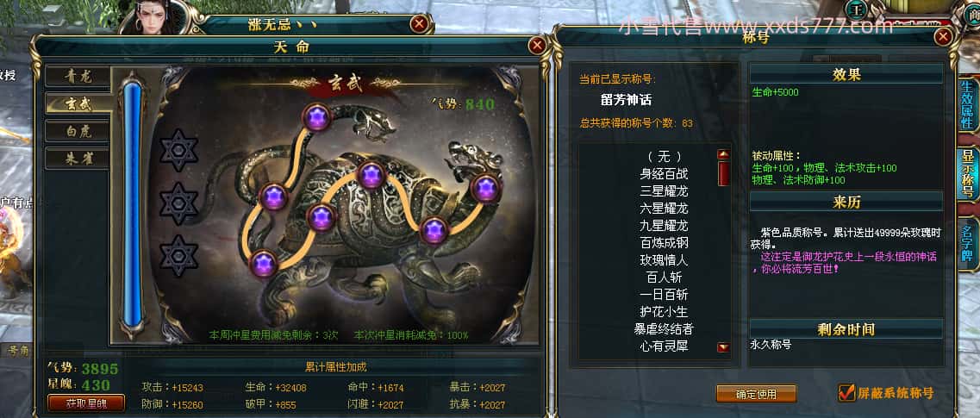Toggle the 屏蔽系统称号 checkbox
The height and width of the screenshot is (418, 980).
click(847, 392)
